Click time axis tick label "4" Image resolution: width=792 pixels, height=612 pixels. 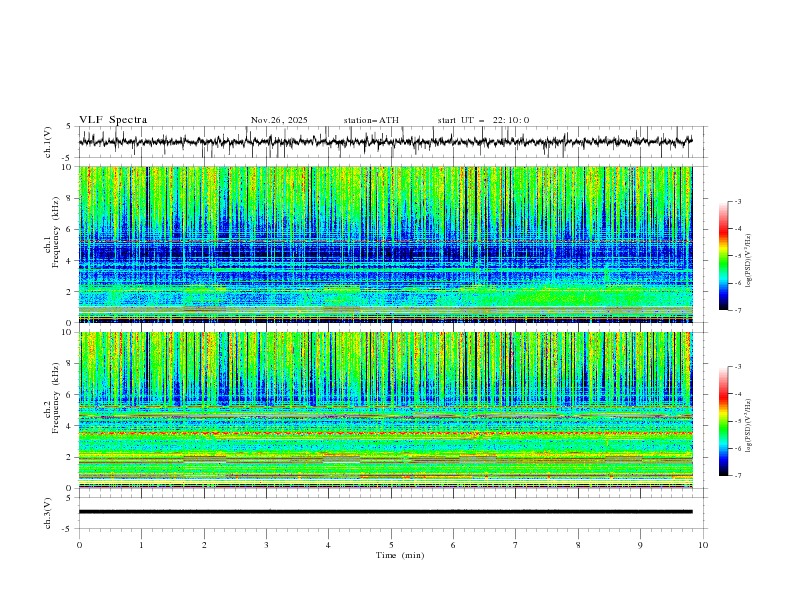click(x=328, y=545)
